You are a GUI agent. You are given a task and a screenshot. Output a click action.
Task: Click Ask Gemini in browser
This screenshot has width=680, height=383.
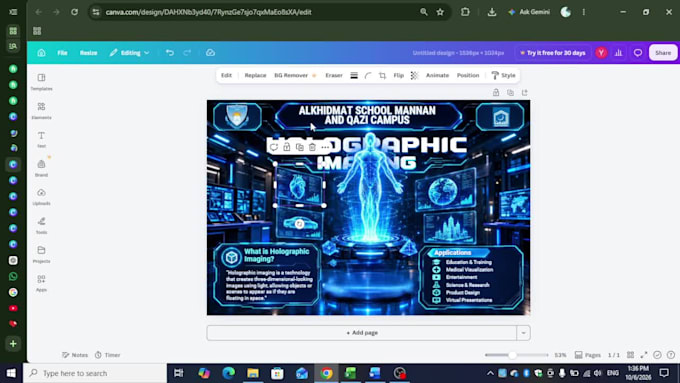tap(529, 12)
